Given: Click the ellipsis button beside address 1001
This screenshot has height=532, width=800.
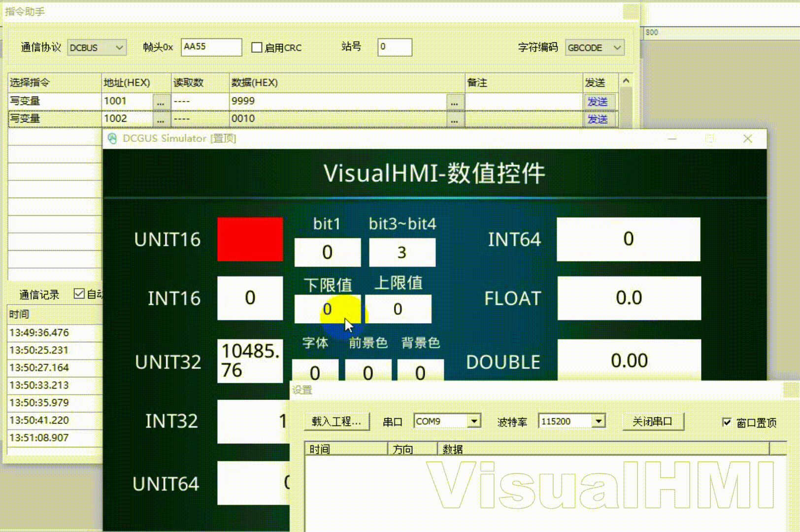Looking at the screenshot, I should pos(161,102).
